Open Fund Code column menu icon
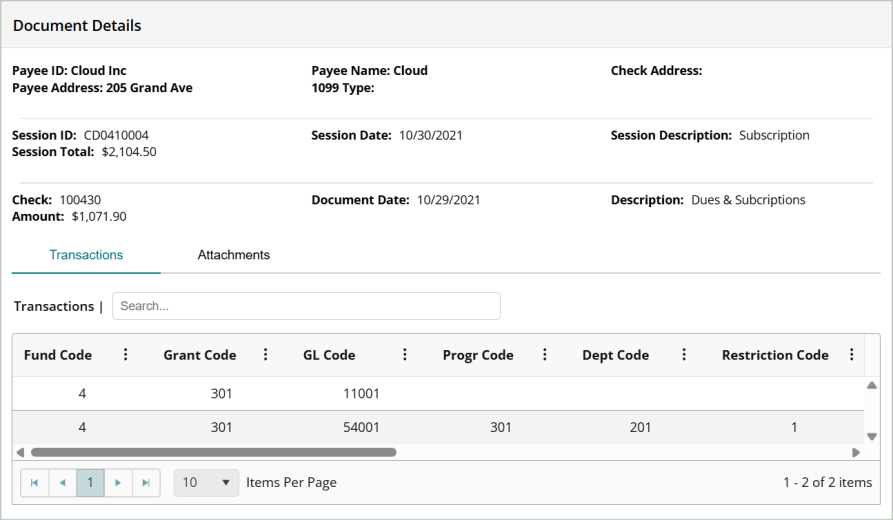This screenshot has width=893, height=520. 125,355
